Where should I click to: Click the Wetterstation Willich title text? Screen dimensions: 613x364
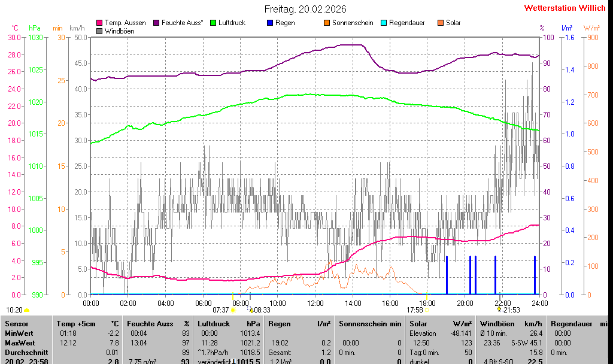[565, 8]
